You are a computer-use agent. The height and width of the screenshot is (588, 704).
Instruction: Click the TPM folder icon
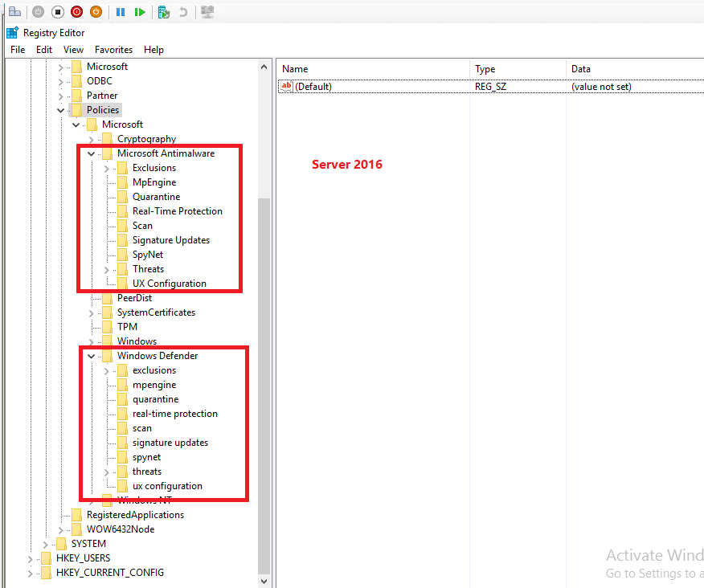(x=108, y=327)
